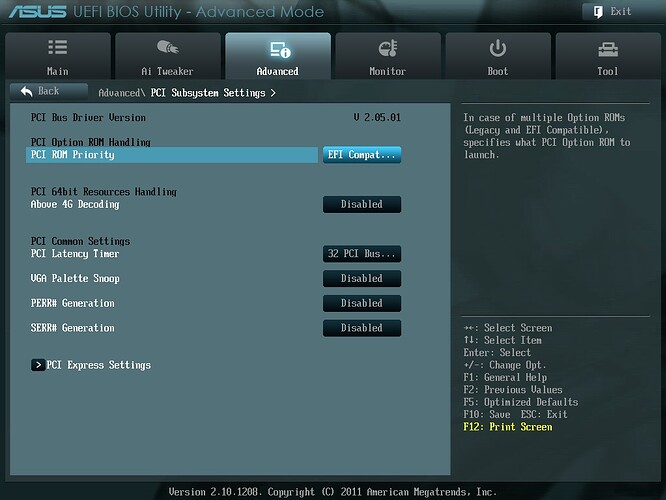Click the Exit door icon
Screen dimensions: 666x500
(597, 12)
